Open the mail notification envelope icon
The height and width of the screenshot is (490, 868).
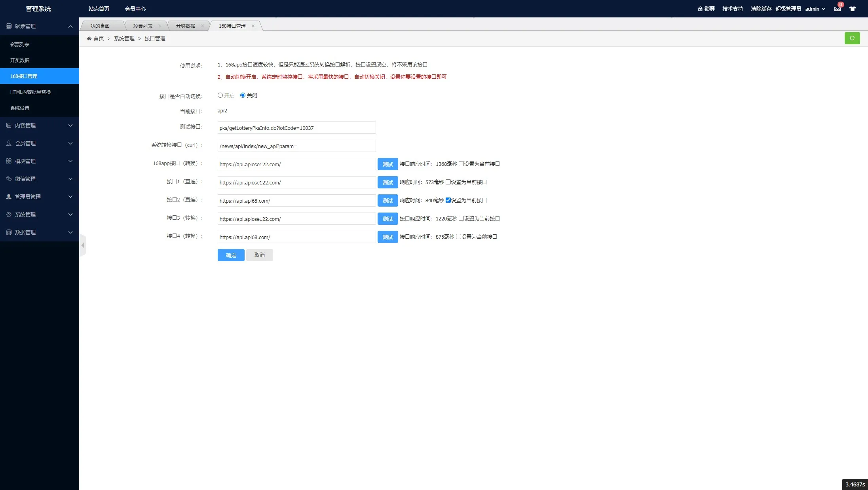pyautogui.click(x=837, y=9)
